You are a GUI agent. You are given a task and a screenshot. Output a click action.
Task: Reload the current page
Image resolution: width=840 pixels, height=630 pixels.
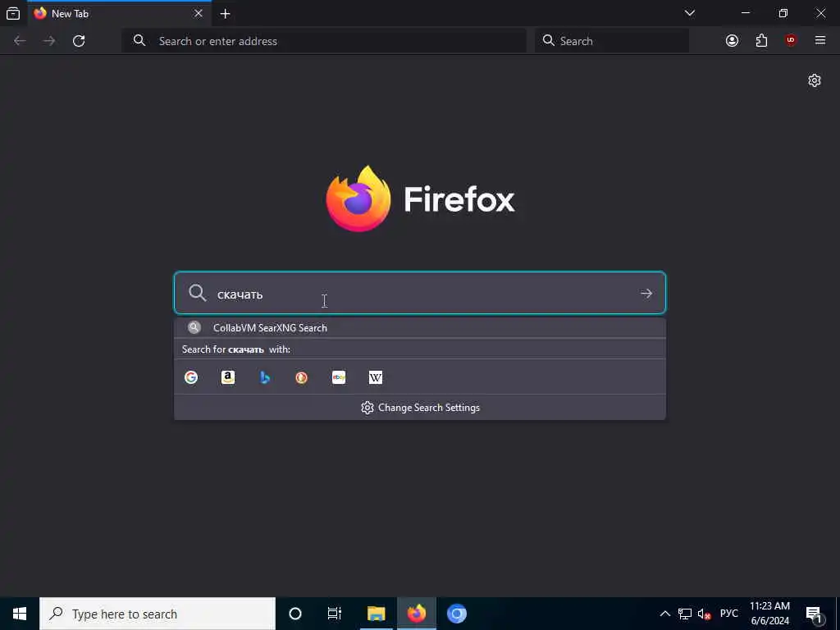click(79, 41)
